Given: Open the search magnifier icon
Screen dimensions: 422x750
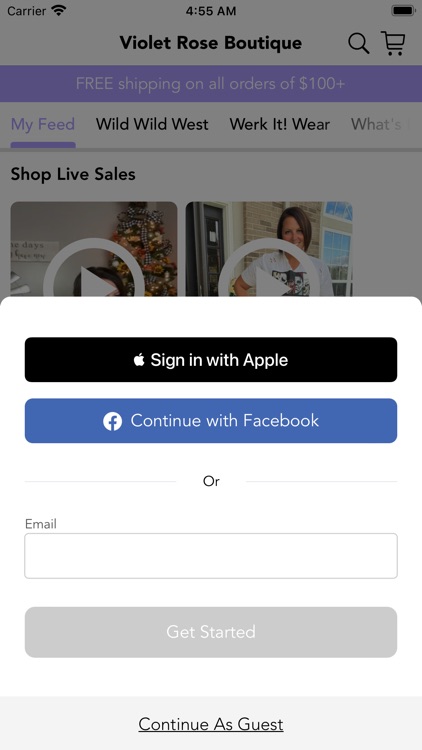Looking at the screenshot, I should (x=358, y=44).
